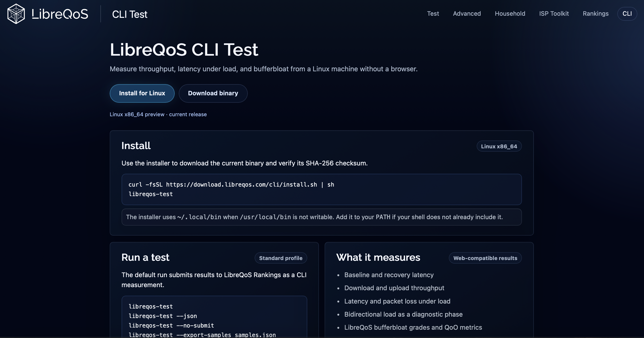Click the libreqos-test --no-submit command

pos(171,325)
